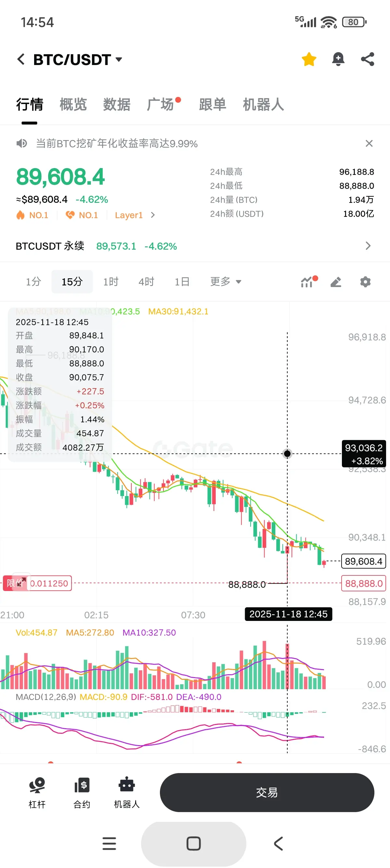Tap the red 88,888.0 price line label
The image size is (390, 868).
point(364,583)
